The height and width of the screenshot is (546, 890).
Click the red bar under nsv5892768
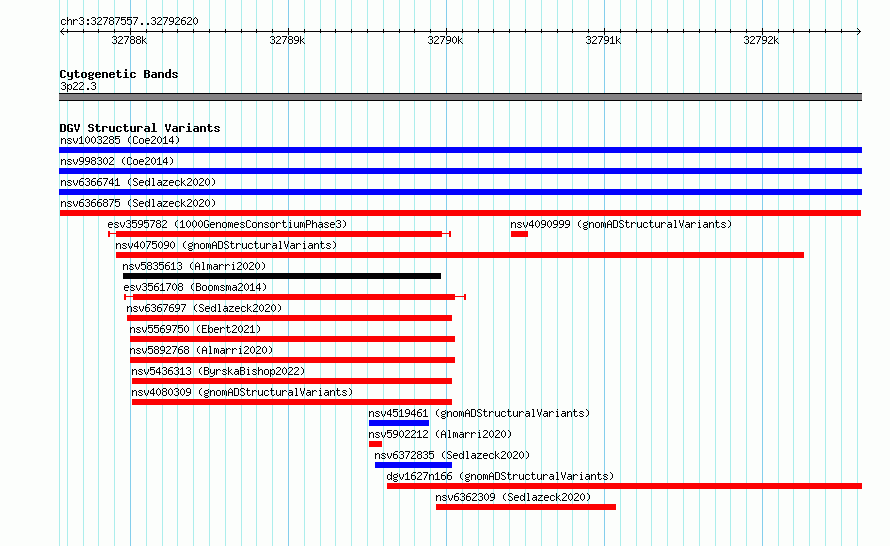pos(292,360)
